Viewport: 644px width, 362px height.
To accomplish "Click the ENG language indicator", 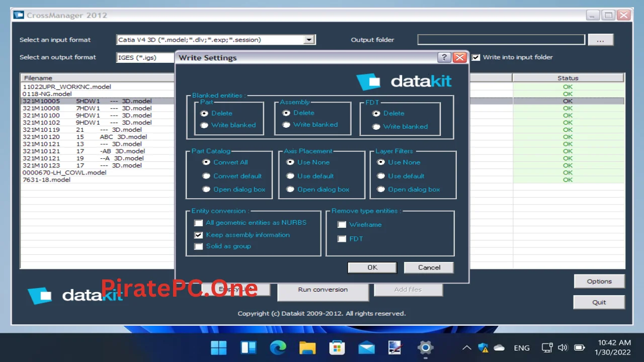I will point(522,348).
